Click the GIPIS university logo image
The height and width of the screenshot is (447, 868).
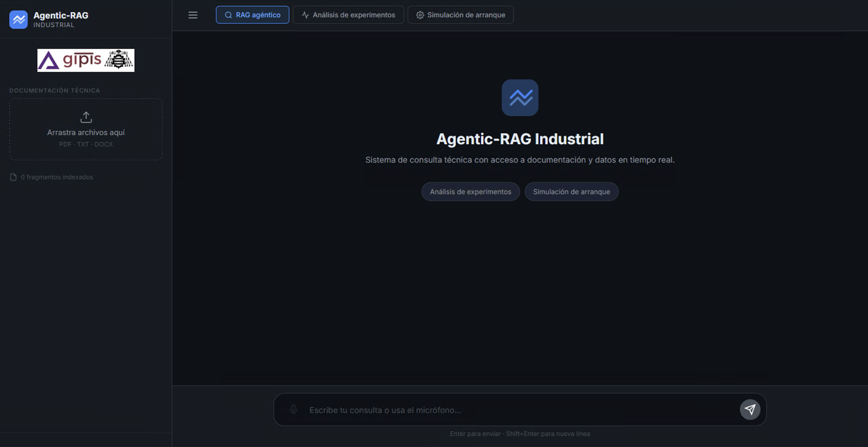pyautogui.click(x=86, y=60)
